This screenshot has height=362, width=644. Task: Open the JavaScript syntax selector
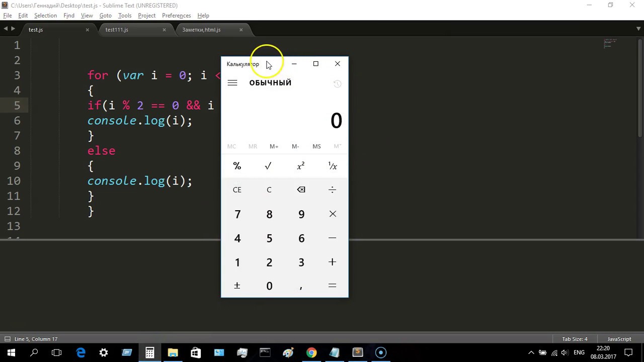coord(619,339)
